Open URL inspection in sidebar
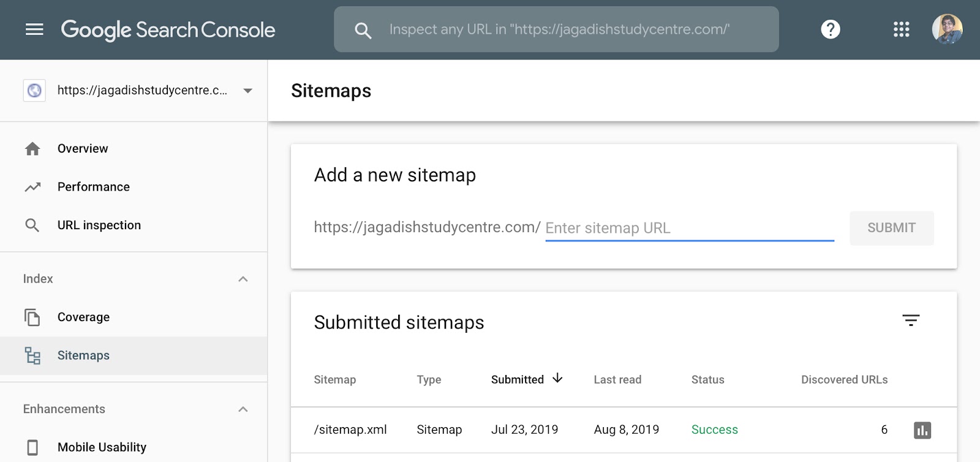 coord(99,225)
